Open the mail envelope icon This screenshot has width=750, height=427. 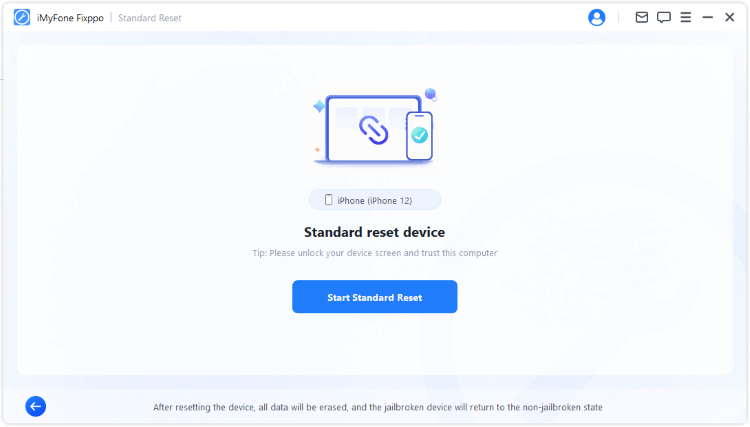[641, 17]
